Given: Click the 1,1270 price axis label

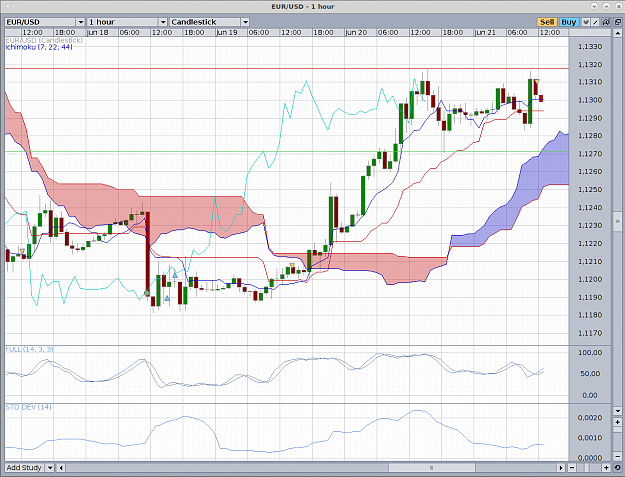Looking at the screenshot, I should (590, 154).
